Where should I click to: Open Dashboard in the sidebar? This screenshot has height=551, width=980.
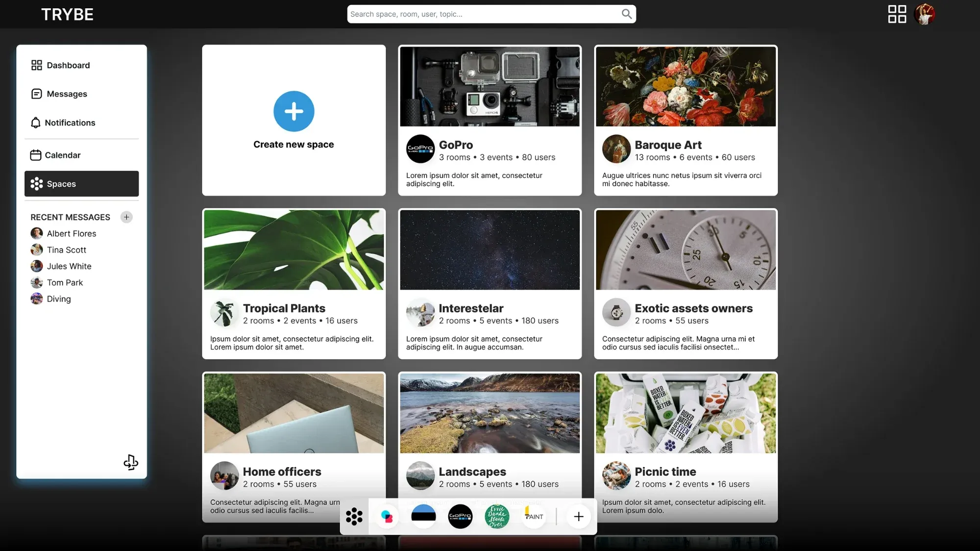click(x=81, y=65)
